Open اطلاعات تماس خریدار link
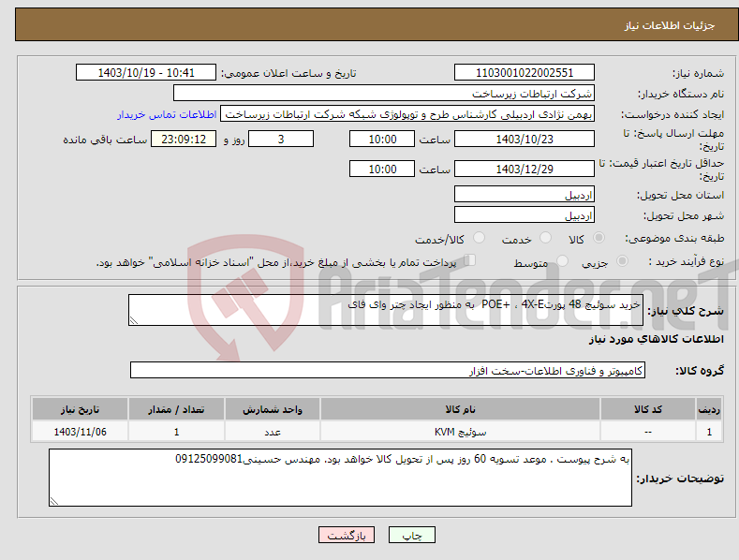 pyautogui.click(x=167, y=114)
